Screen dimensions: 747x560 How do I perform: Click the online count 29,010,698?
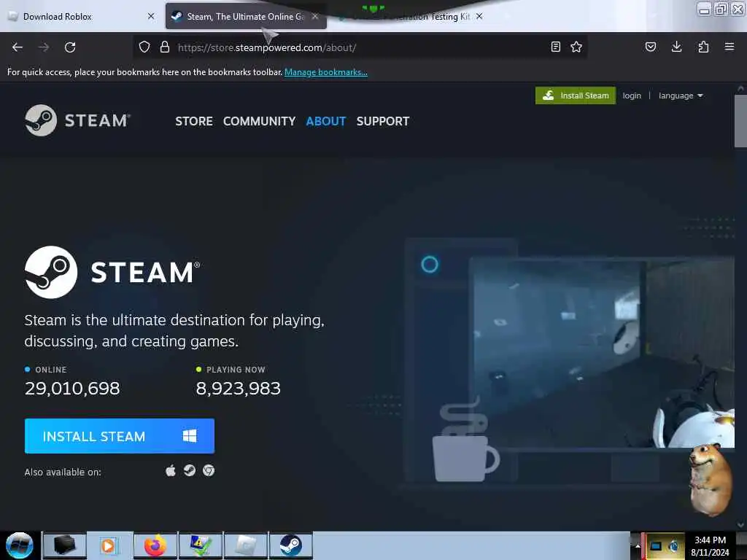(72, 389)
